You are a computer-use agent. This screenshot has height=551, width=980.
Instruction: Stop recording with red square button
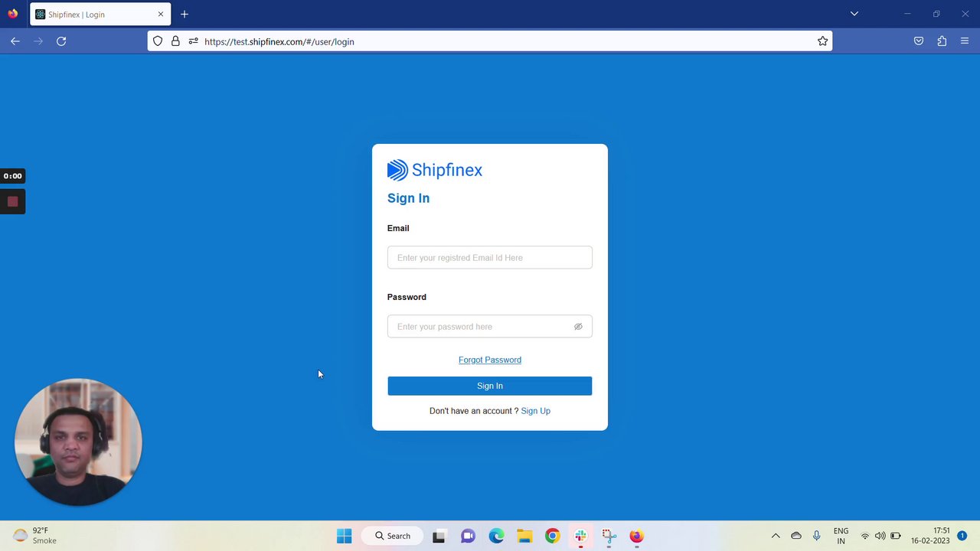[12, 201]
